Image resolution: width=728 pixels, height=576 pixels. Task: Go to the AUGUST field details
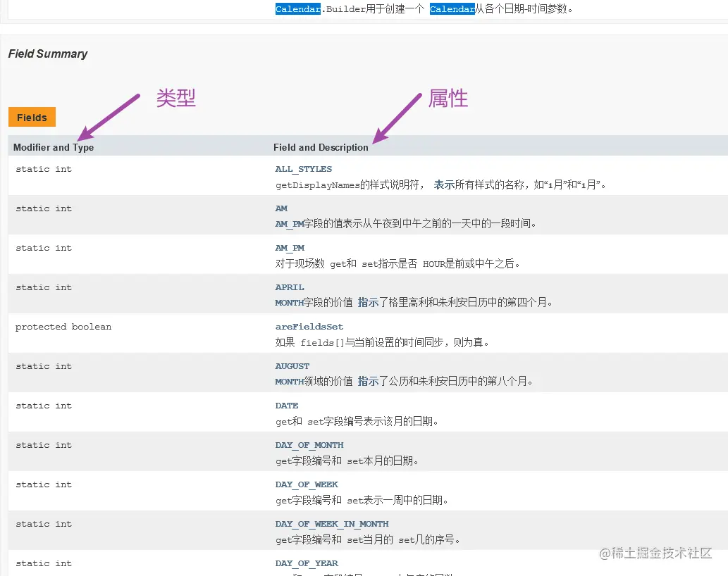pyautogui.click(x=292, y=366)
